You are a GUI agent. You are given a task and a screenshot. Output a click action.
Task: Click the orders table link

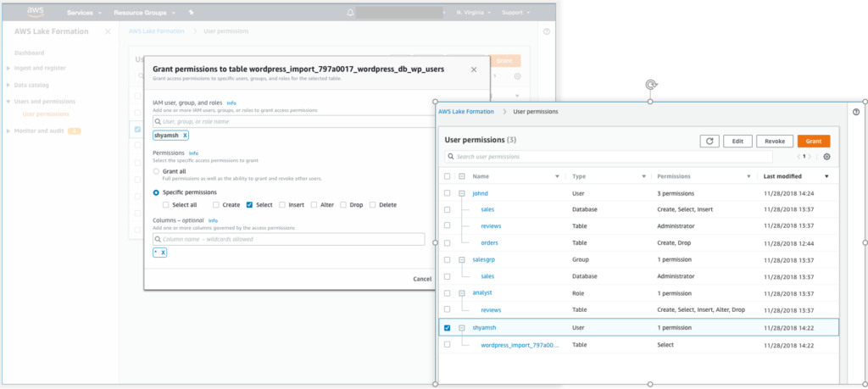coord(489,242)
